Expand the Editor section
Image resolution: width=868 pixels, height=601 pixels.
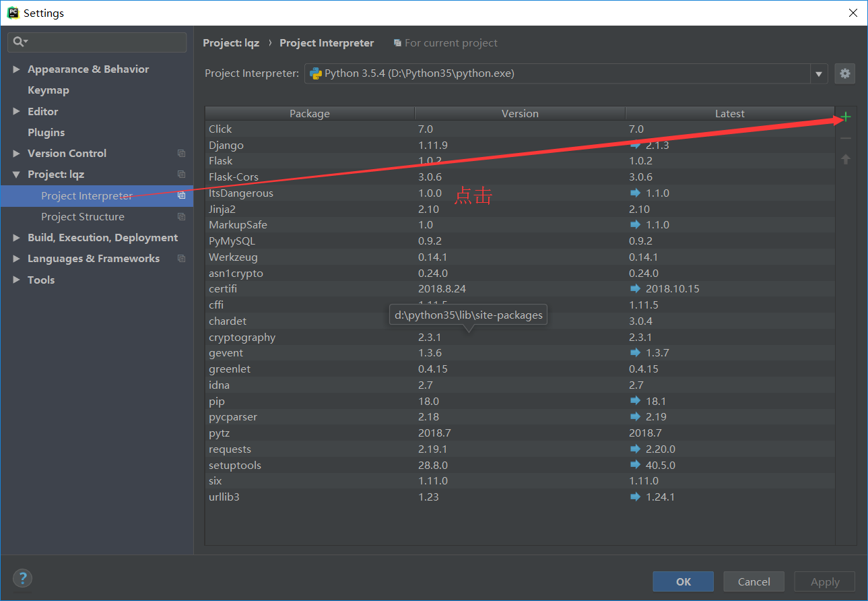pyautogui.click(x=16, y=112)
